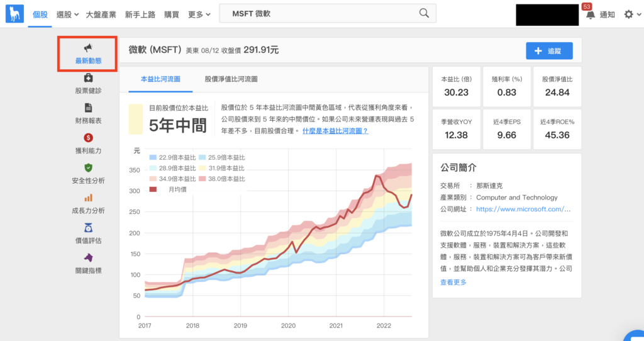The image size is (644, 341).
Task: Toggle 22.9倍本益比 legend swatch
Action: tap(153, 157)
